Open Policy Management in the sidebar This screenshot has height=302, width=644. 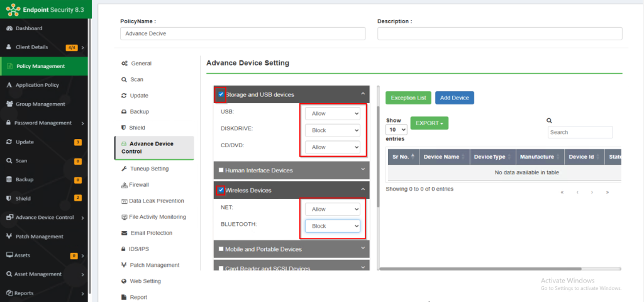coord(40,66)
